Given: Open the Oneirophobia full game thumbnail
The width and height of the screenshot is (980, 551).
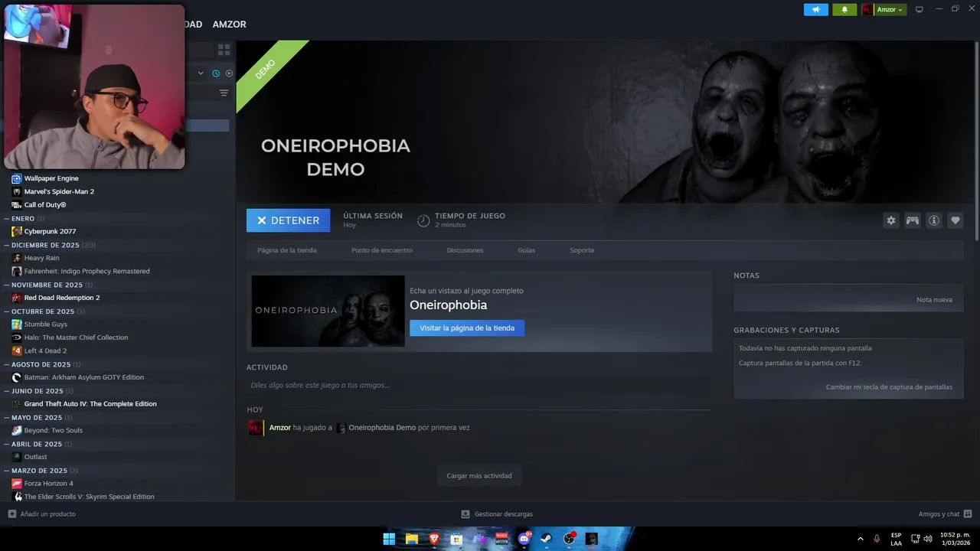Looking at the screenshot, I should [328, 311].
